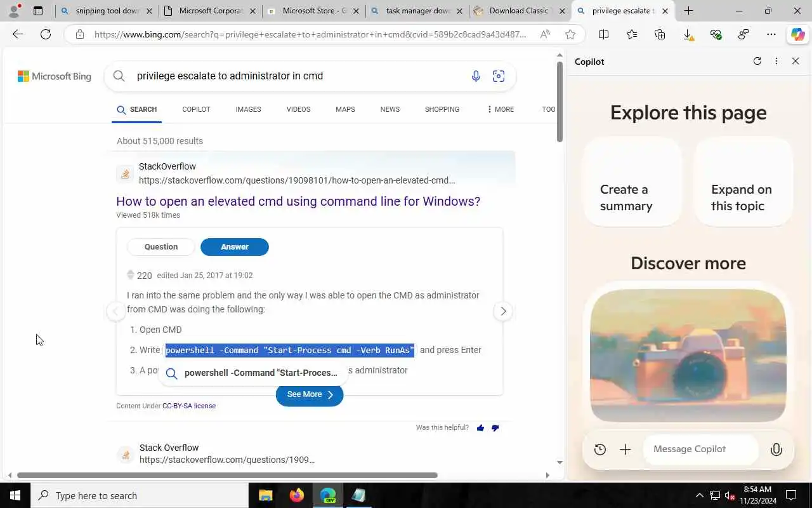The width and height of the screenshot is (812, 508).
Task: Search selected powershell command popup
Action: pyautogui.click(x=253, y=373)
